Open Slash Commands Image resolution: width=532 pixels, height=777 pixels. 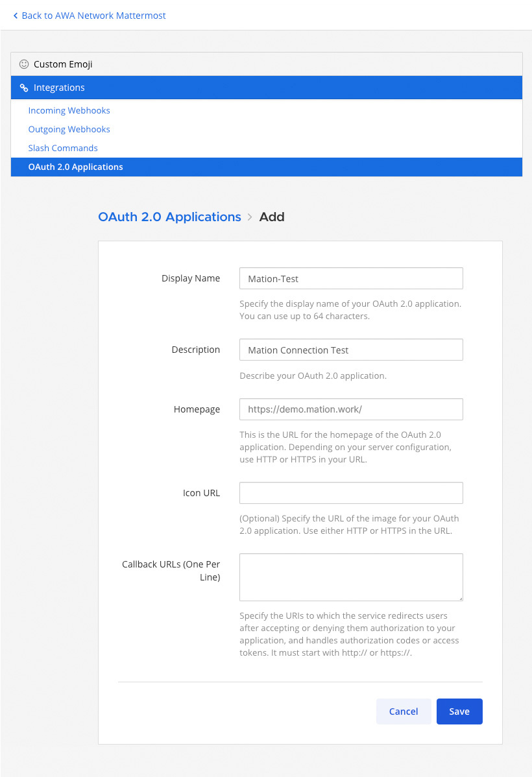63,148
